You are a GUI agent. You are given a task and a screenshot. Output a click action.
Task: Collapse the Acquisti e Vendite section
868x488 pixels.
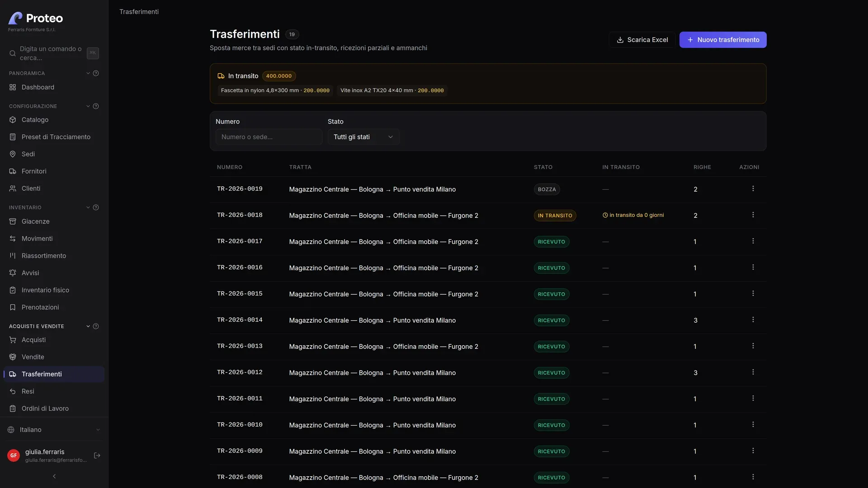coord(88,326)
